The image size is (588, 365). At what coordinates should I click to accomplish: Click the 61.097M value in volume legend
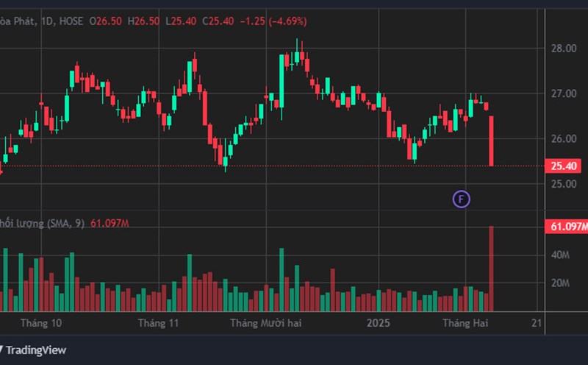(x=110, y=224)
